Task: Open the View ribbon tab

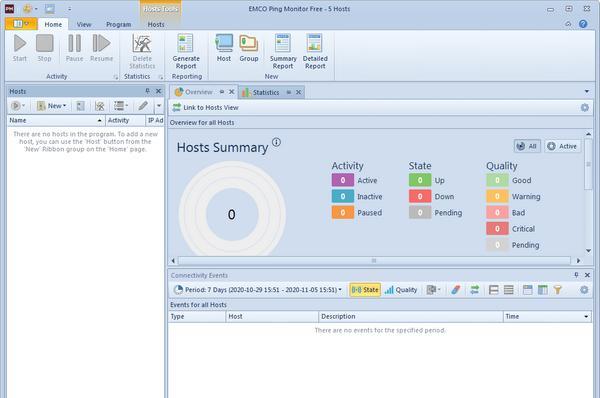Action: point(84,24)
